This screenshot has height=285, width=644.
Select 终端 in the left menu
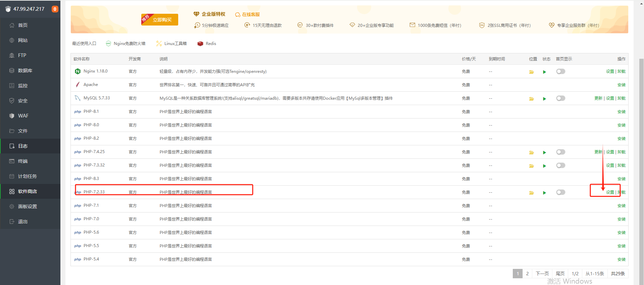tap(22, 161)
